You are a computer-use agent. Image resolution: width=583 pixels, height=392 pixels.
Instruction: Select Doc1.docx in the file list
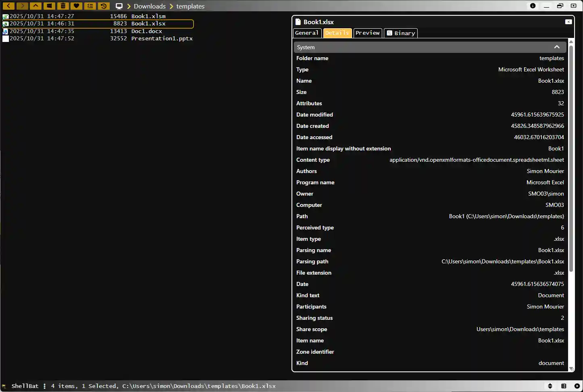(146, 31)
